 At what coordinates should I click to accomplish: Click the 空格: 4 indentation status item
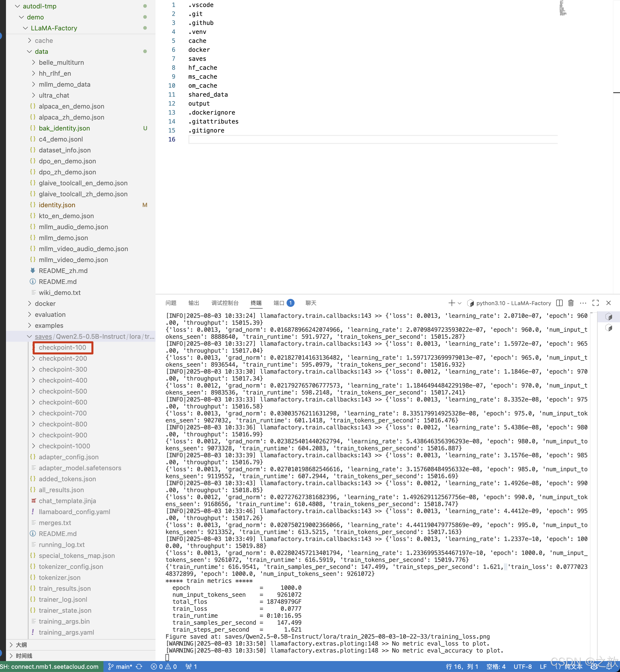tap(496, 667)
